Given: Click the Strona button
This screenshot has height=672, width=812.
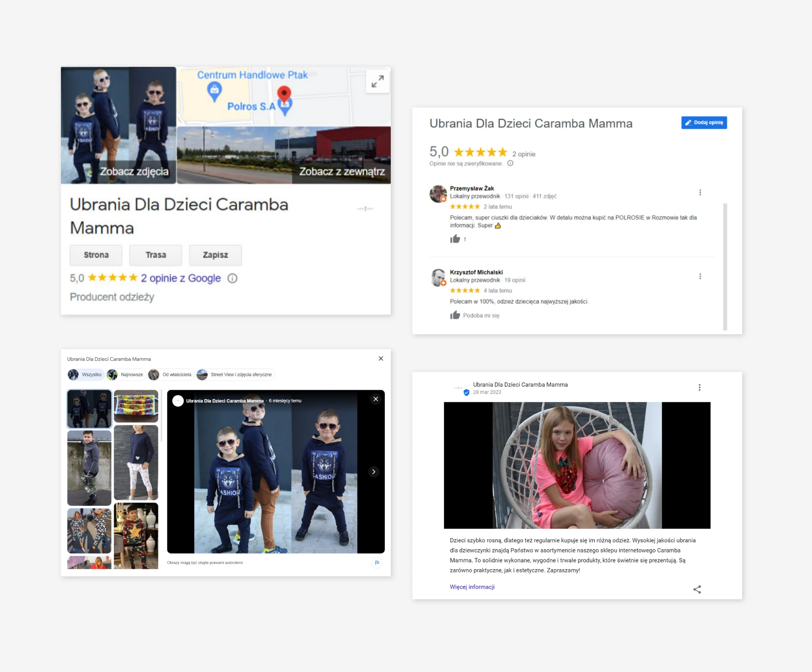Looking at the screenshot, I should click(x=96, y=255).
